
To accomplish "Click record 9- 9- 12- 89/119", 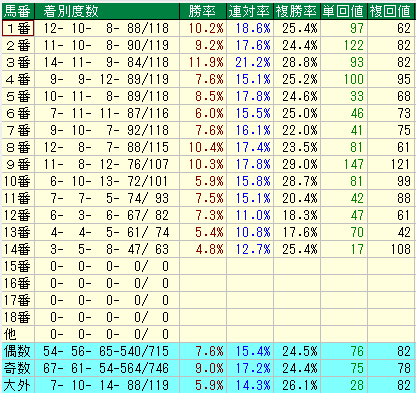I will pyautogui.click(x=109, y=79).
